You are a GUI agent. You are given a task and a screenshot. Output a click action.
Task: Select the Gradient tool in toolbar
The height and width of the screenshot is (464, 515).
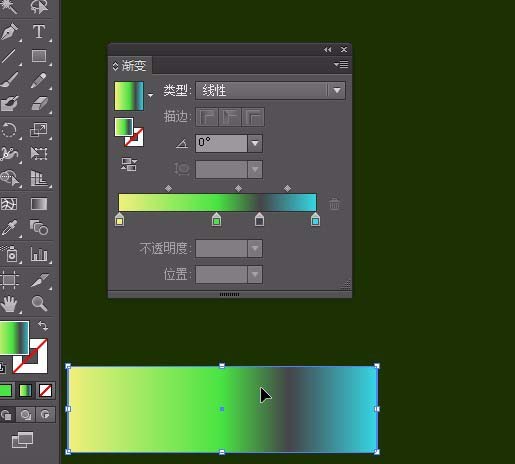point(39,204)
